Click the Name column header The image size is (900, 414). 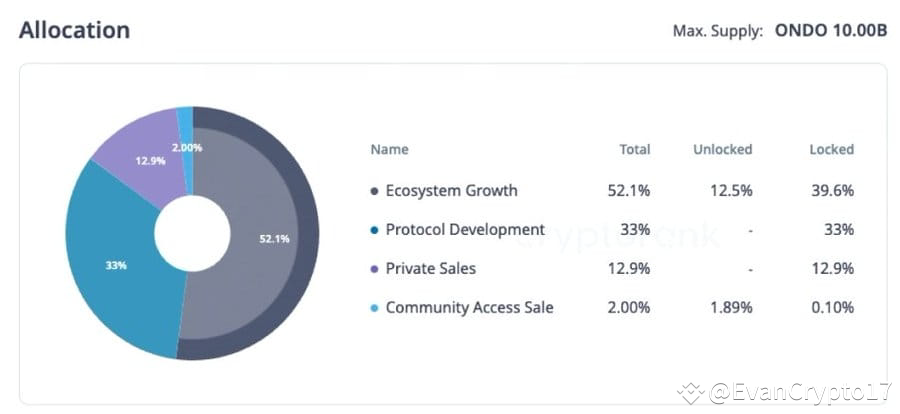(389, 150)
